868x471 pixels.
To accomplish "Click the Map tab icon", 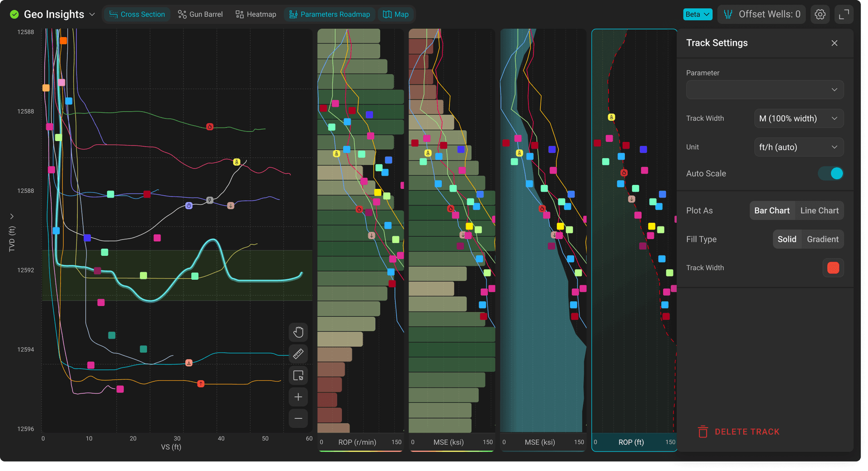I will click(387, 14).
